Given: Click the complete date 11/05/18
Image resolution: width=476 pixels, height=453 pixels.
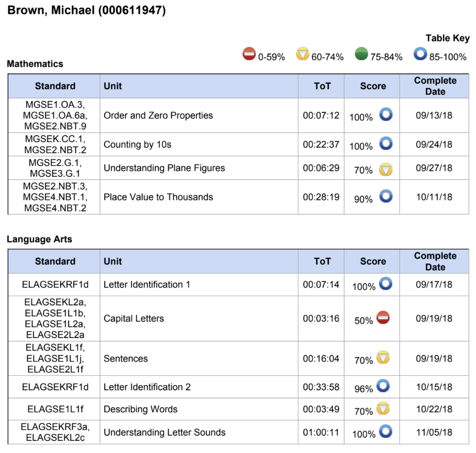Looking at the screenshot, I should pos(434,432).
